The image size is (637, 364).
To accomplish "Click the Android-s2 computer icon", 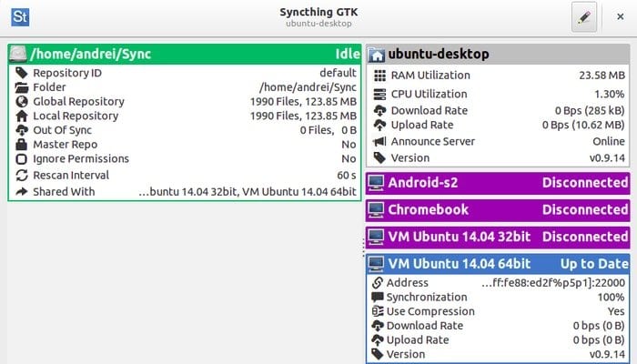I will (376, 183).
